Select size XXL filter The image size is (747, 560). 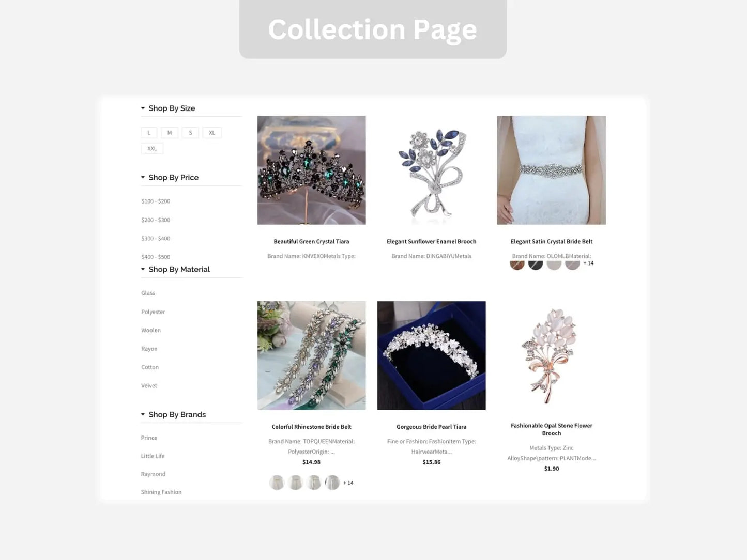coord(152,148)
